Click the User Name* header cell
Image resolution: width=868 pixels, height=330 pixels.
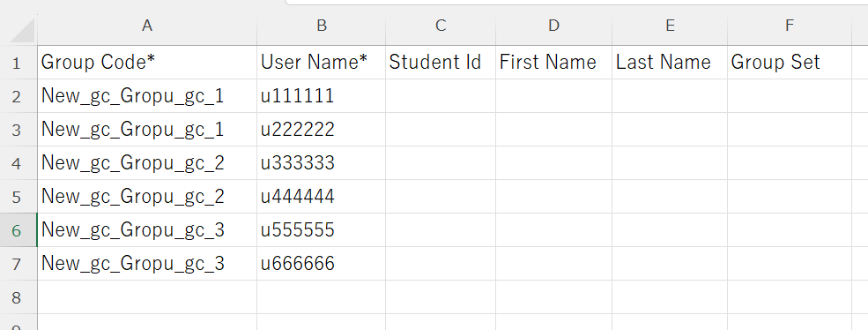point(321,63)
